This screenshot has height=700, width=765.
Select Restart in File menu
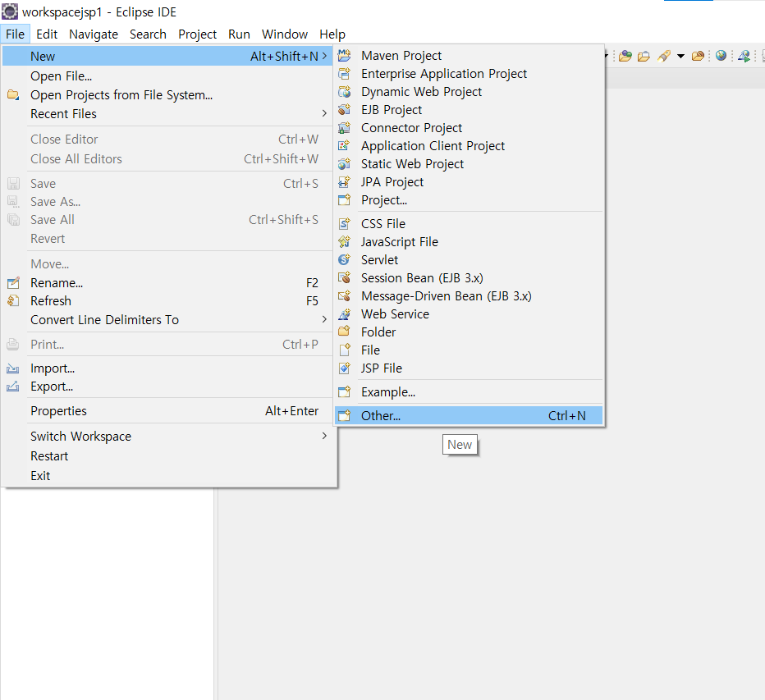click(169, 456)
